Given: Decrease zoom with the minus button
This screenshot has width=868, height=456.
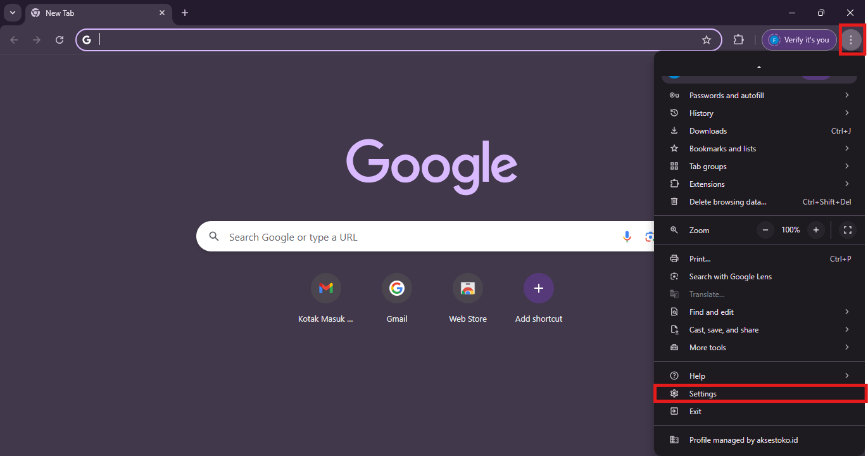Looking at the screenshot, I should coord(765,230).
